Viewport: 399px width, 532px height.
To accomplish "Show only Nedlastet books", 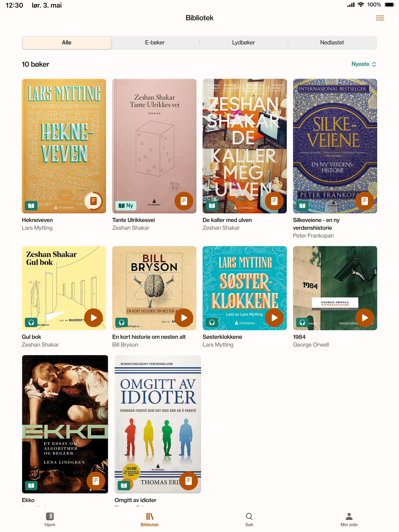I will 332,43.
